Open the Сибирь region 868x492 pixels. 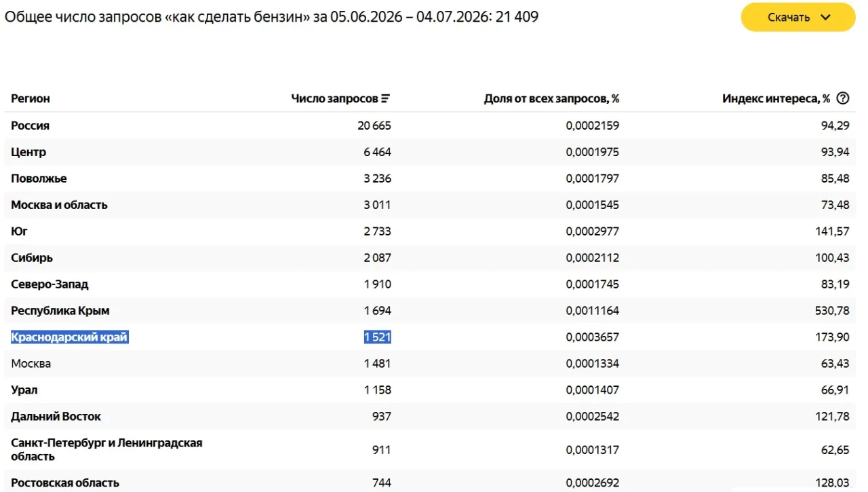(x=32, y=258)
